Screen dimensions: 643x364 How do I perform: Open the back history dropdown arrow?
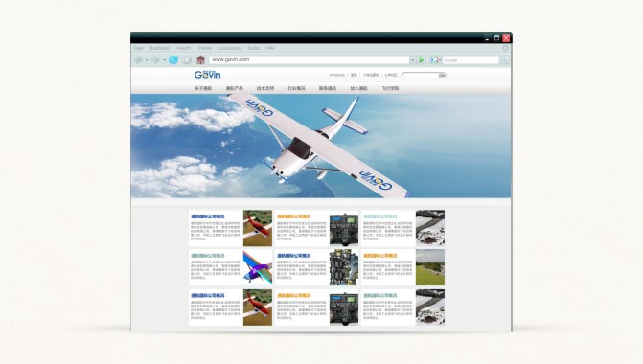pos(147,60)
